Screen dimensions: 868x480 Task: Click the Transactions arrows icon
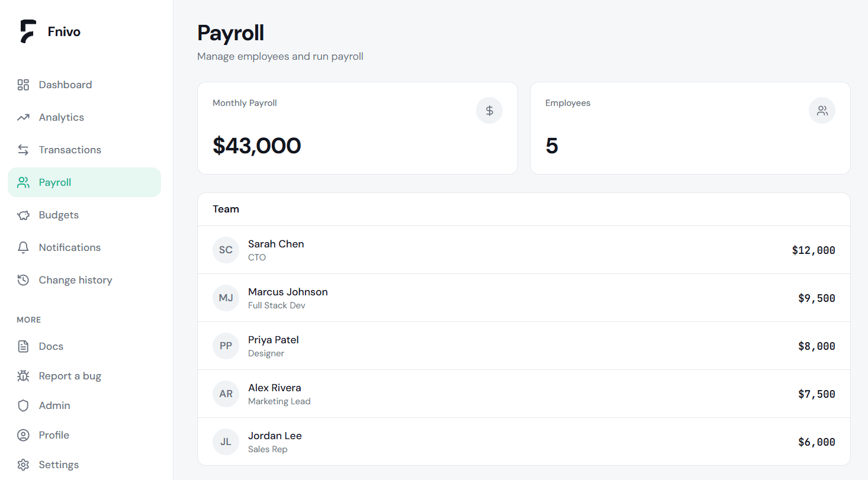point(23,150)
